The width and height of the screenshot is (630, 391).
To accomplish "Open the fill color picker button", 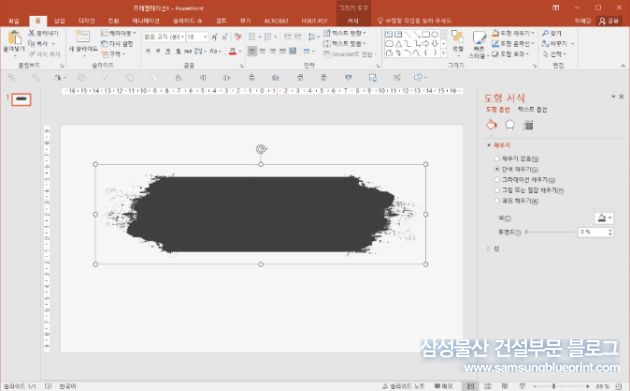I will pos(604,218).
